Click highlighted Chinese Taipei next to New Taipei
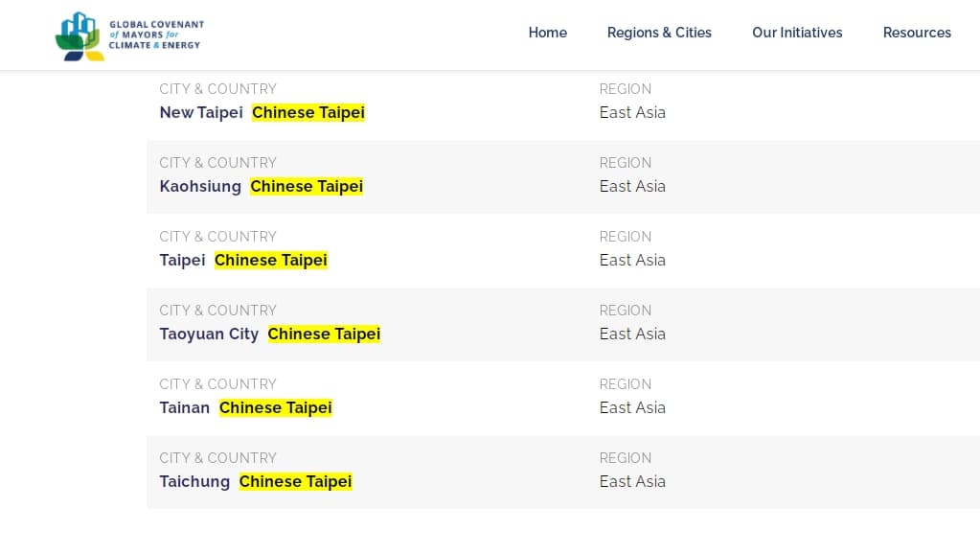 pyautogui.click(x=308, y=112)
